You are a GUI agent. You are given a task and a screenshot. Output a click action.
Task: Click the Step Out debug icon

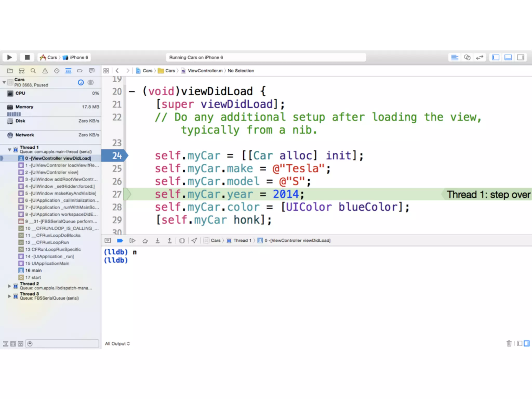click(x=170, y=241)
